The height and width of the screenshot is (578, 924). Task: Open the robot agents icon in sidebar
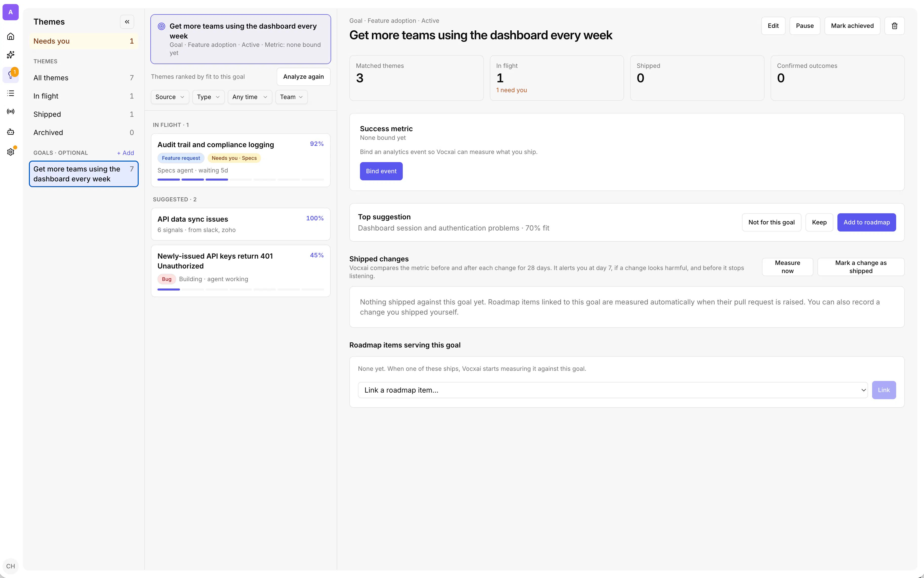pos(11,132)
